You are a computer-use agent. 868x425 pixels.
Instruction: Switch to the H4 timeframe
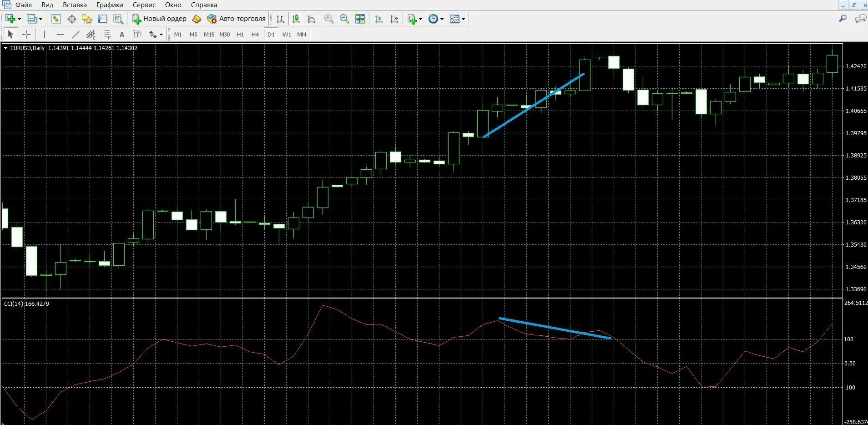(255, 34)
